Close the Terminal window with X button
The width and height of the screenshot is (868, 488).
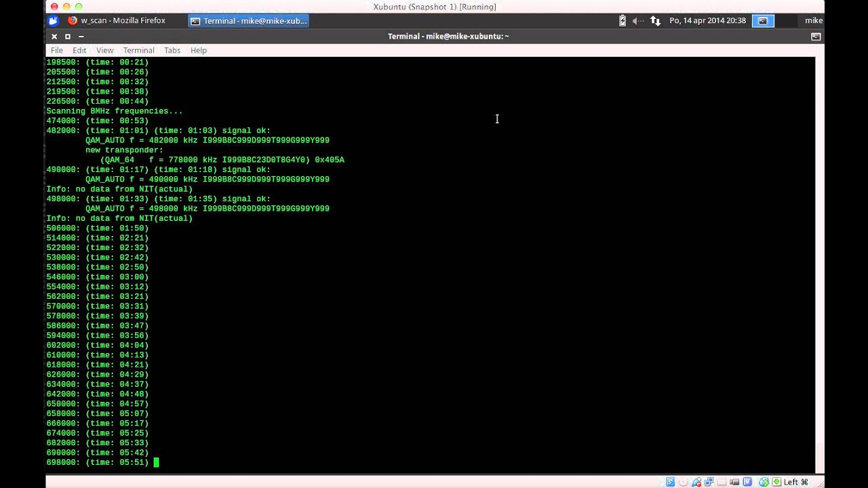[54, 37]
